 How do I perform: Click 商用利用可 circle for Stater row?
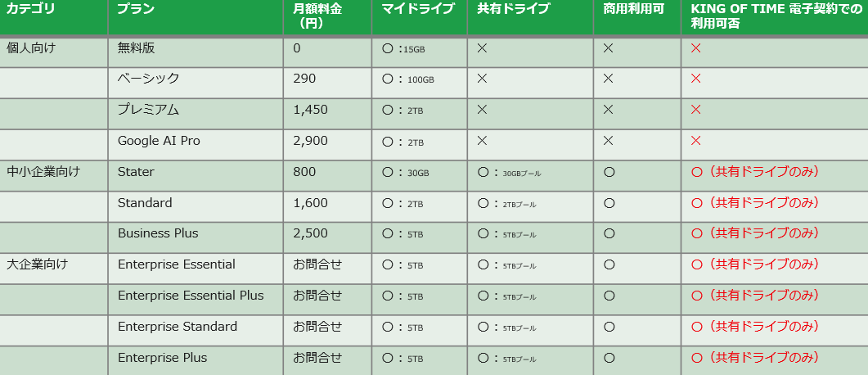609,172
